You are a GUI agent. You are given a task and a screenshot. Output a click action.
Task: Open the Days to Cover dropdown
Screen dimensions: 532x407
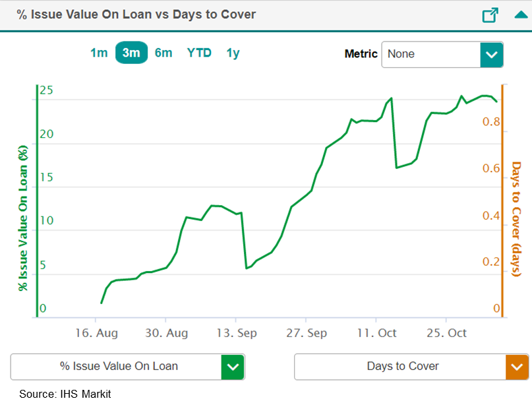402,367
